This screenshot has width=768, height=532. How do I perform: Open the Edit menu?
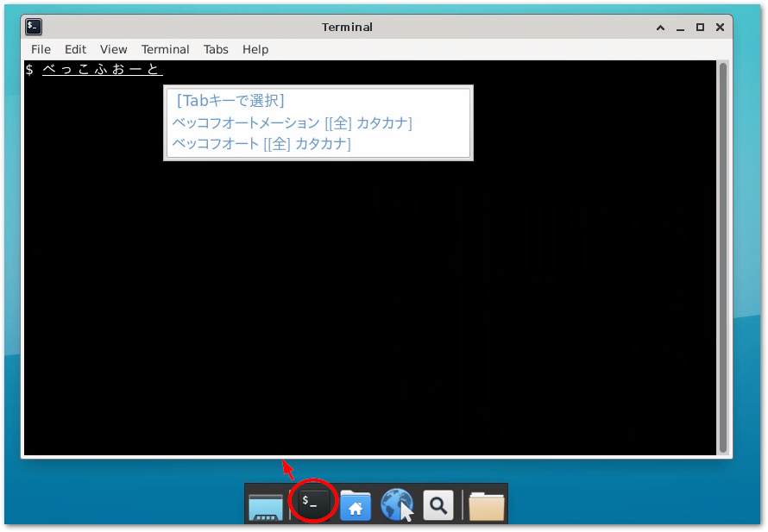[x=75, y=49]
